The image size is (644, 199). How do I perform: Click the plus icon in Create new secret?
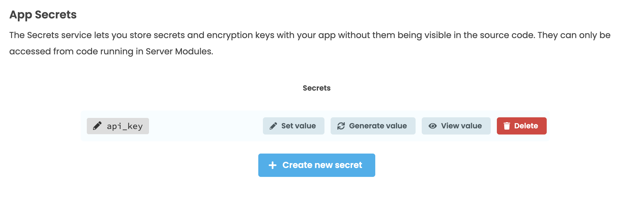coord(272,165)
